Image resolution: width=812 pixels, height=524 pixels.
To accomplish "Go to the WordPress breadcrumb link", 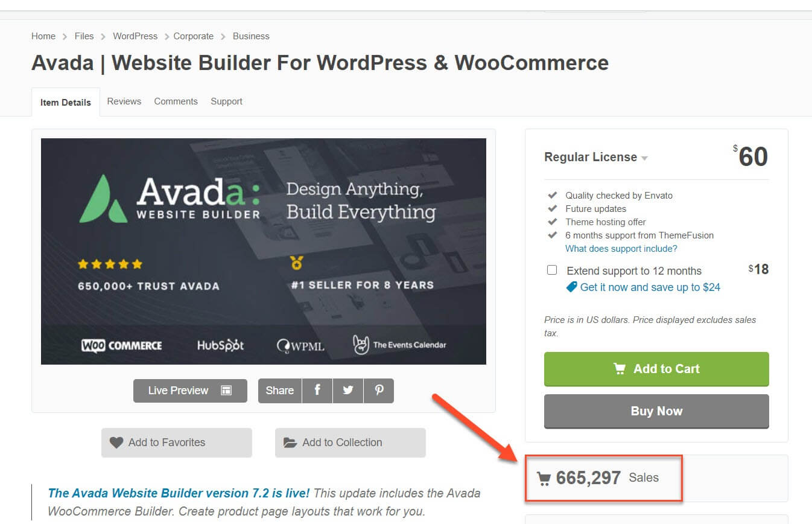I will pos(135,36).
